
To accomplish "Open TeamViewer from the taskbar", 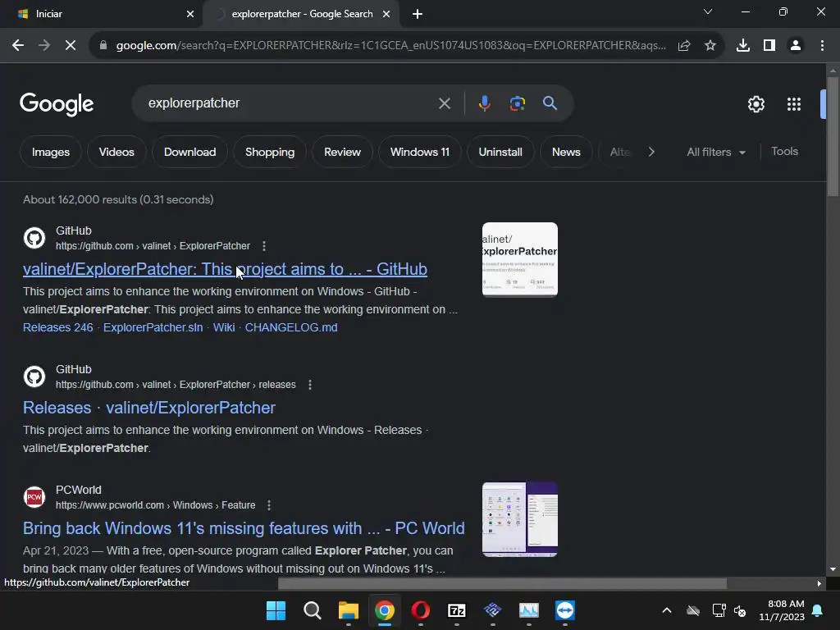I will [565, 610].
